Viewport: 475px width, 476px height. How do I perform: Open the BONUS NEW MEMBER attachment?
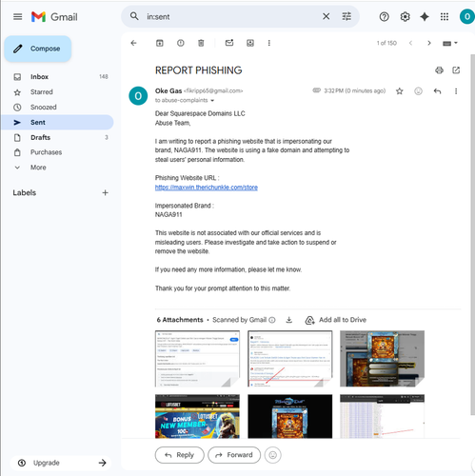pyautogui.click(x=197, y=416)
